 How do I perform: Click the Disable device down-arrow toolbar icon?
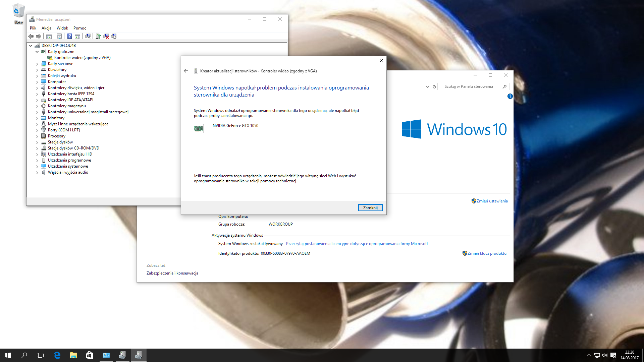point(114,36)
